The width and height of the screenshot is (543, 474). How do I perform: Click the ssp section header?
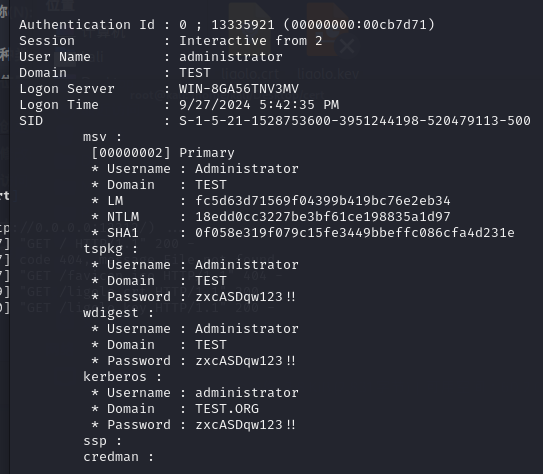coord(102,441)
